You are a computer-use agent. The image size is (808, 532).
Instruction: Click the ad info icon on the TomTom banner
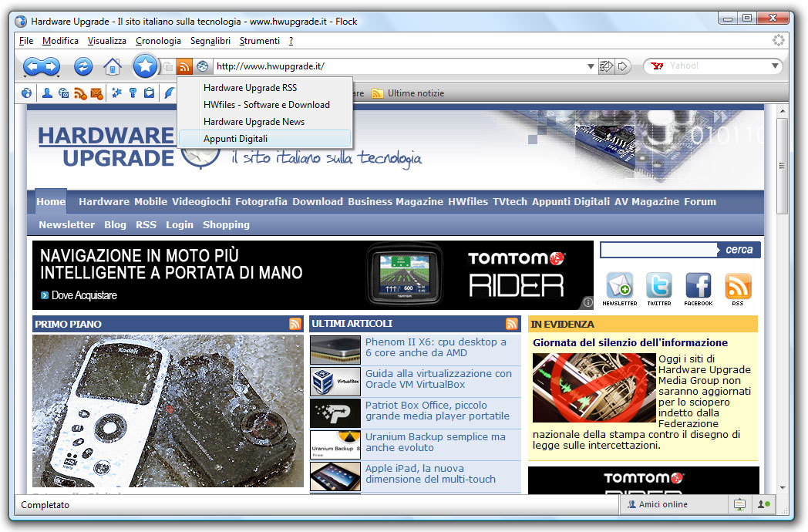tap(587, 302)
